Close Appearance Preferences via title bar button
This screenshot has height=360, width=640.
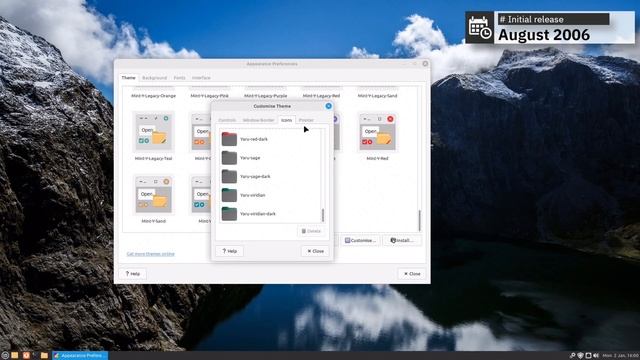(x=425, y=64)
